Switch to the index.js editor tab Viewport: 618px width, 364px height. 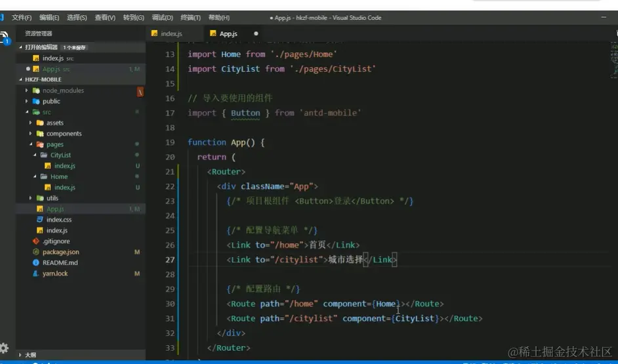pos(175,33)
